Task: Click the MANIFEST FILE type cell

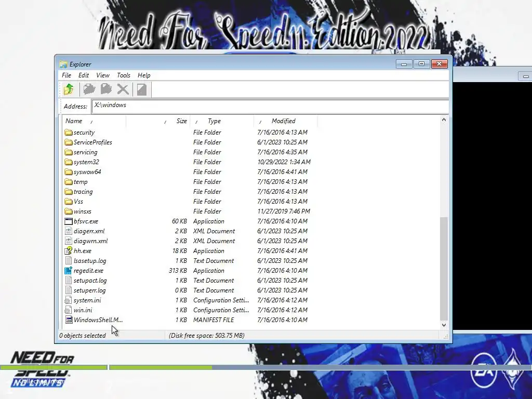Action: [x=214, y=320]
